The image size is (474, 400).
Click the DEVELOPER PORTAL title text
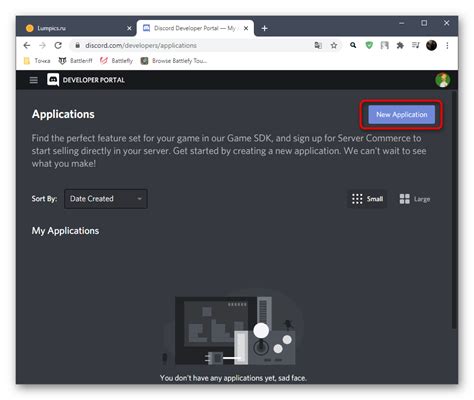point(94,80)
